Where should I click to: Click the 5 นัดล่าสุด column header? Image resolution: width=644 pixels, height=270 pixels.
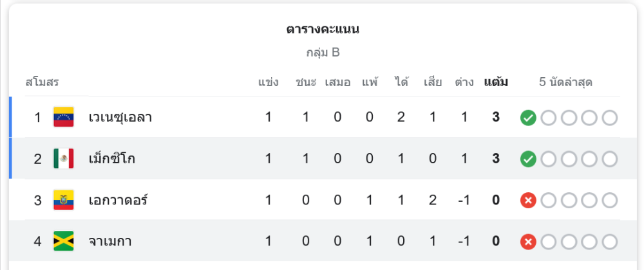coord(565,82)
